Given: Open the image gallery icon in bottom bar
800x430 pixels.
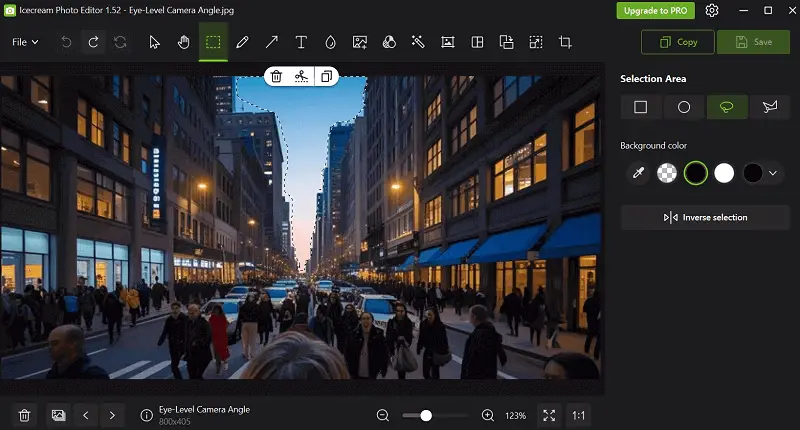Looking at the screenshot, I should tap(59, 415).
